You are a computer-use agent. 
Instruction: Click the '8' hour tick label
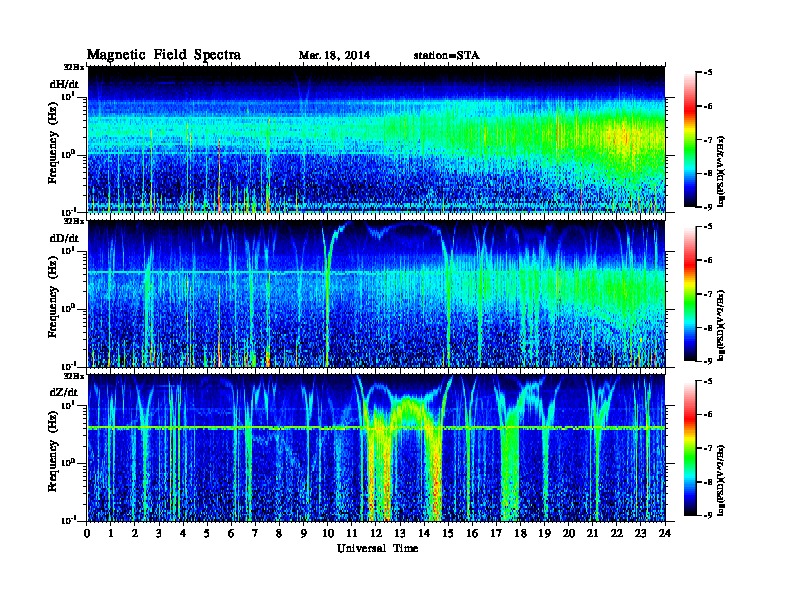click(x=279, y=533)
